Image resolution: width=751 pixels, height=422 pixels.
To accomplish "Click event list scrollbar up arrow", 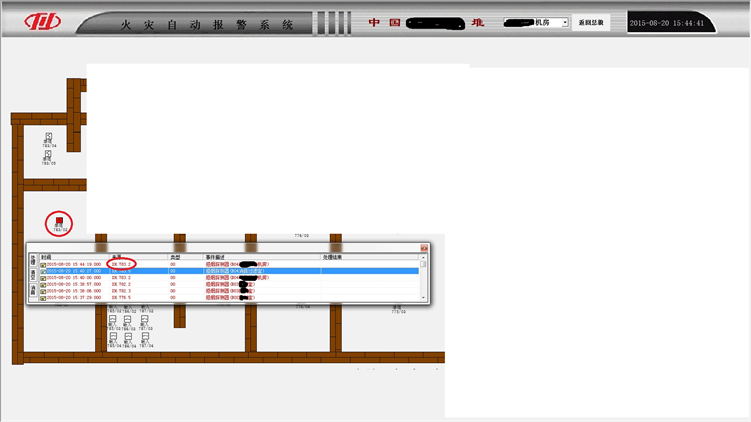I will pos(423,258).
